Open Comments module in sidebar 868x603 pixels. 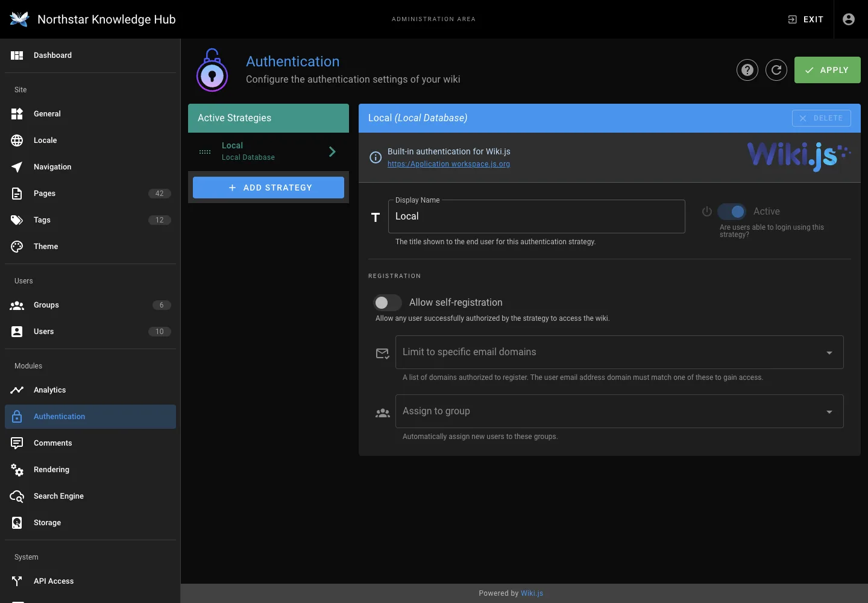click(x=90, y=443)
